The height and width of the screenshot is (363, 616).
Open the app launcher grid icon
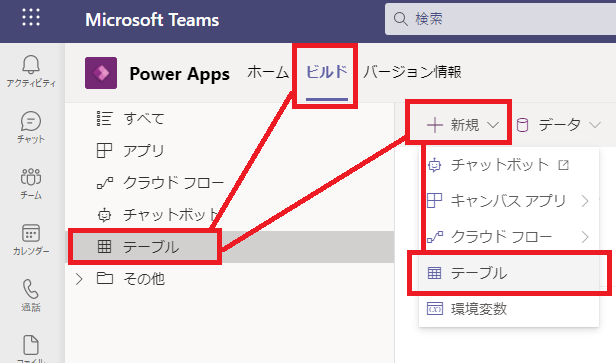pos(31,18)
